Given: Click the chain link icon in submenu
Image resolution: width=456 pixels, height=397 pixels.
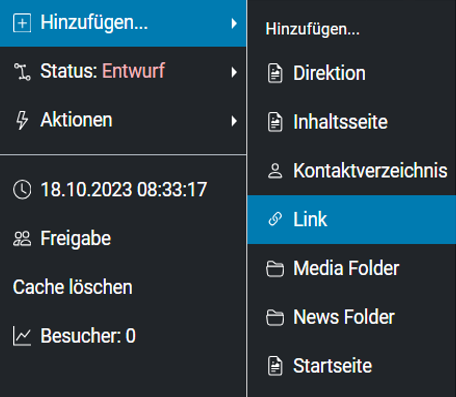Looking at the screenshot, I should click(x=275, y=219).
